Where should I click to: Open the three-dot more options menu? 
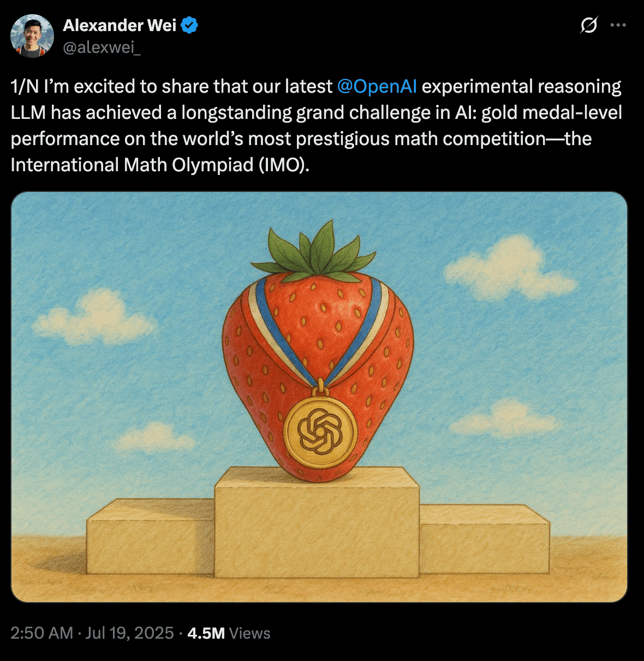click(618, 25)
